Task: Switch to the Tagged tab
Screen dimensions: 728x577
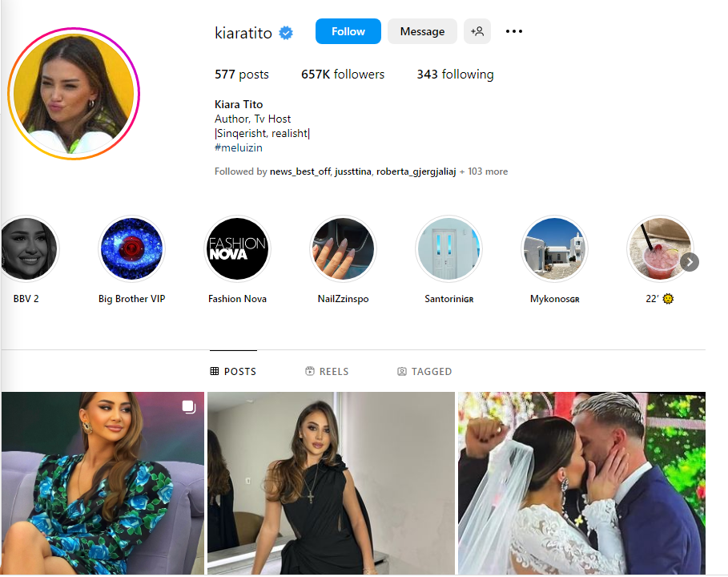Action: coord(424,371)
